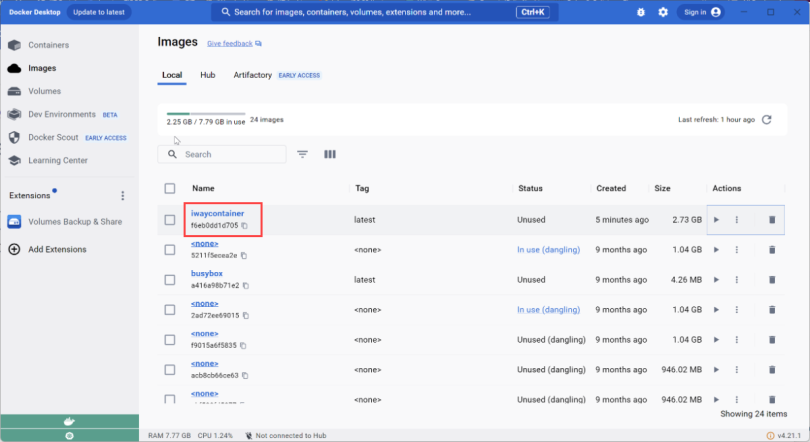Copy the iwaycontainer image ID

pyautogui.click(x=244, y=226)
